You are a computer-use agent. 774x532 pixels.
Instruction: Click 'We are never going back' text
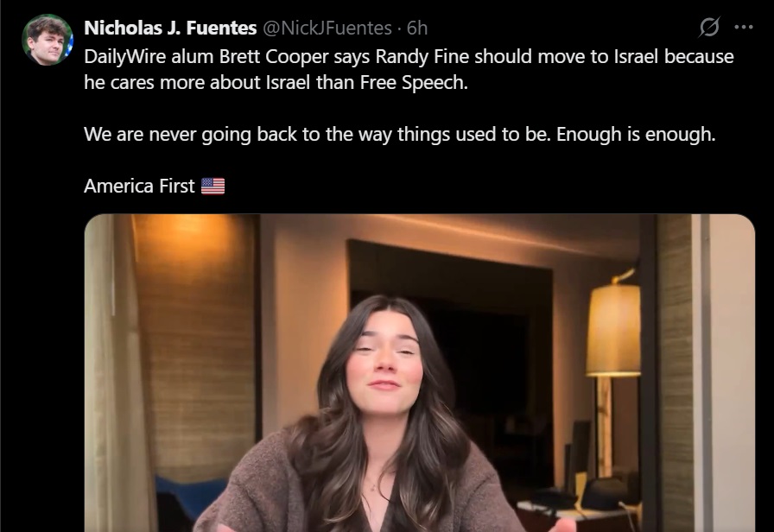pos(191,134)
